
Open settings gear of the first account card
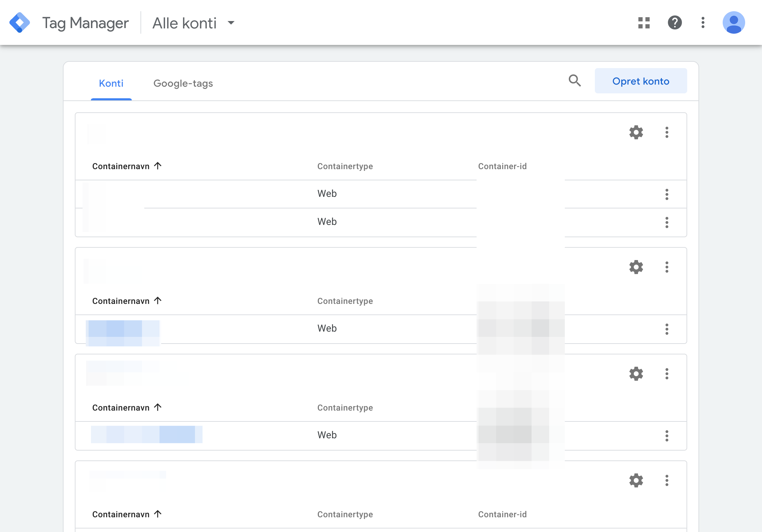click(636, 132)
